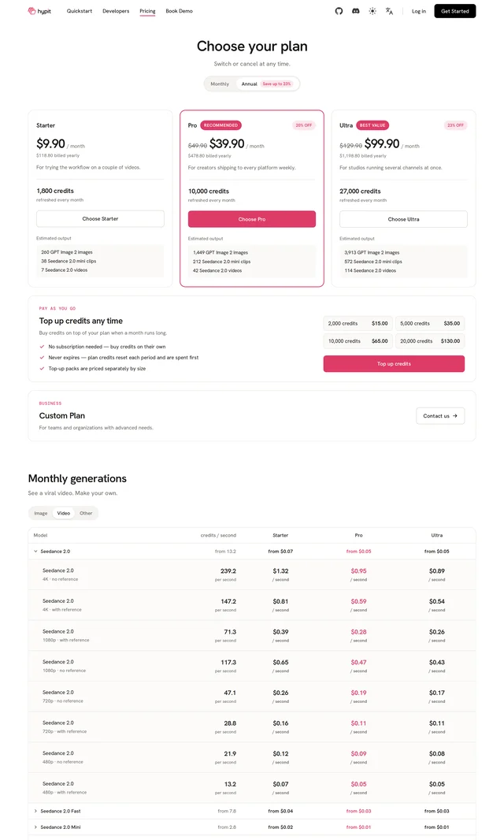The height and width of the screenshot is (840, 504).
Task: Select the 2,000 credits top-up pack
Action: tap(358, 324)
